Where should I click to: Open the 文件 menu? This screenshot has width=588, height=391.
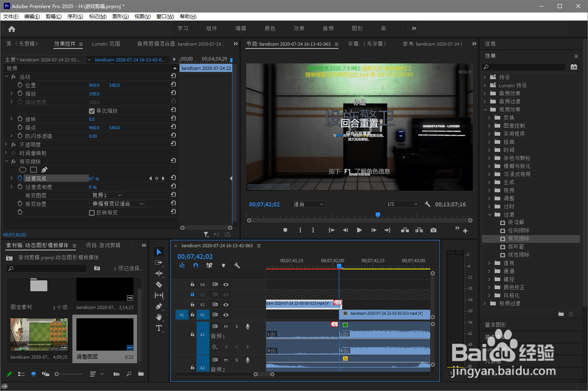pos(11,17)
